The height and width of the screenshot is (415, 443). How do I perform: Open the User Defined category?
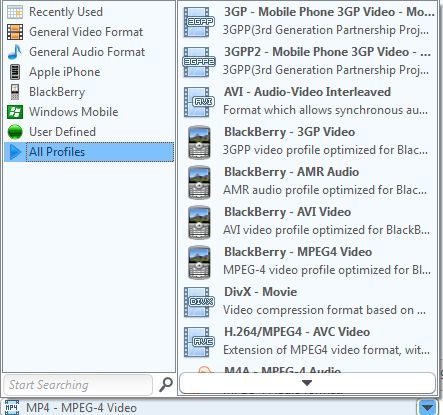pyautogui.click(x=89, y=132)
